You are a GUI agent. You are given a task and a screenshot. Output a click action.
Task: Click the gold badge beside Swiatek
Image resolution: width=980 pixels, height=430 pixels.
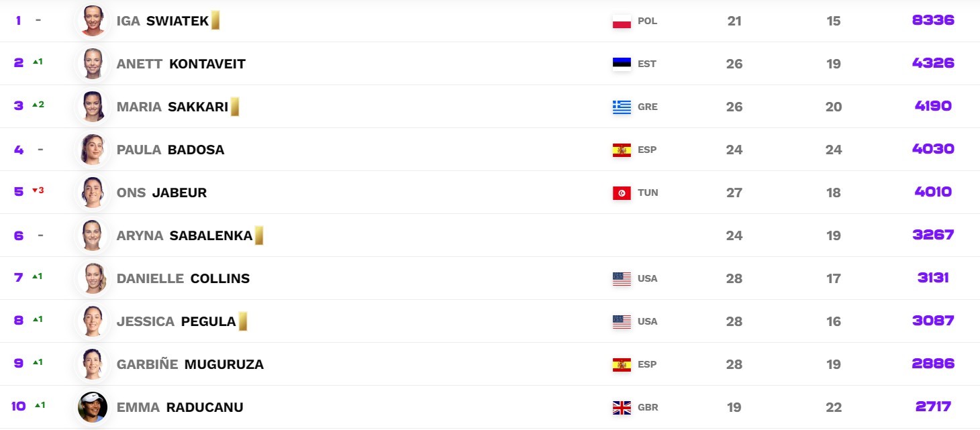(215, 21)
